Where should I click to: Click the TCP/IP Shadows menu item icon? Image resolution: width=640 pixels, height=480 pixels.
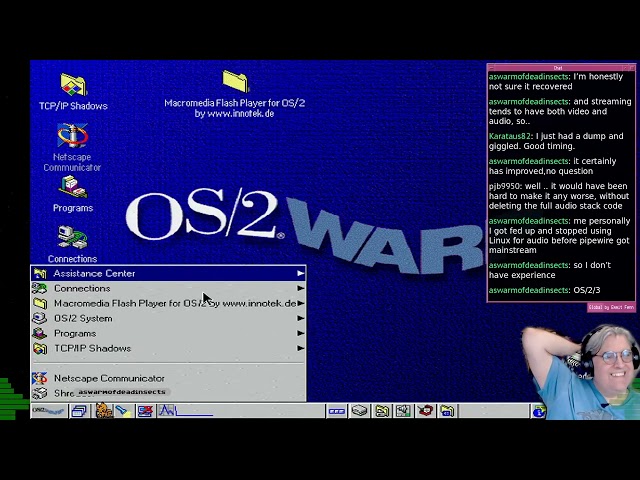tap(40, 349)
